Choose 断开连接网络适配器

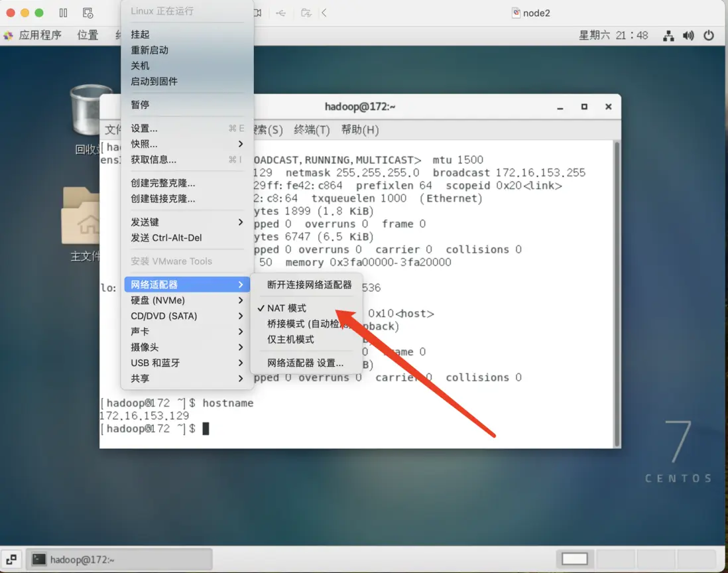(x=306, y=285)
